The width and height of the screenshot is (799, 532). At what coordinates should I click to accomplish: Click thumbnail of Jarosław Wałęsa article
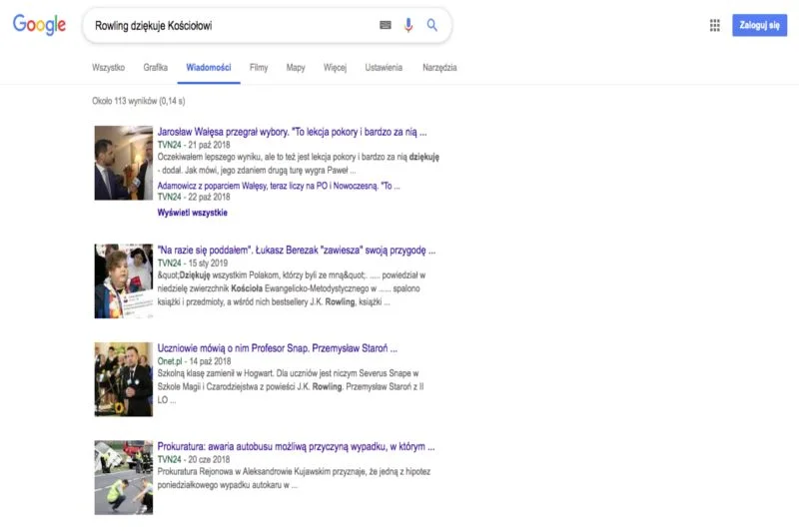[x=123, y=163]
